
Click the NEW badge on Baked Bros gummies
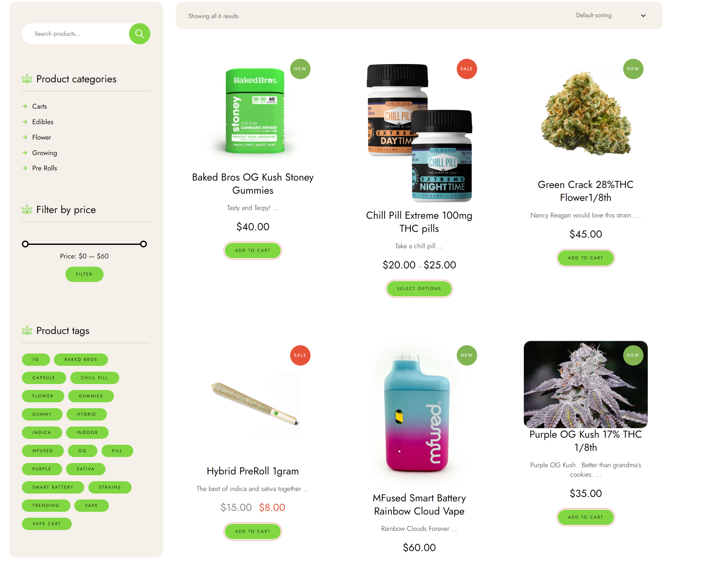click(x=300, y=69)
